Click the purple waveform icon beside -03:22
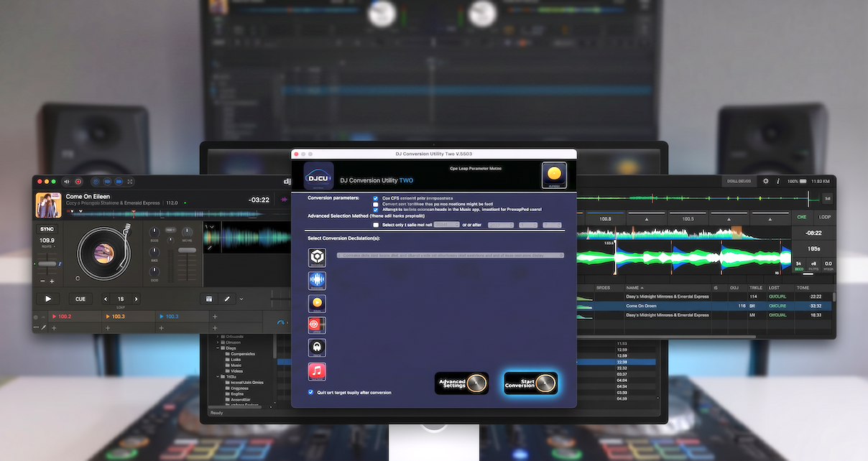This screenshot has width=868, height=461. click(x=285, y=200)
